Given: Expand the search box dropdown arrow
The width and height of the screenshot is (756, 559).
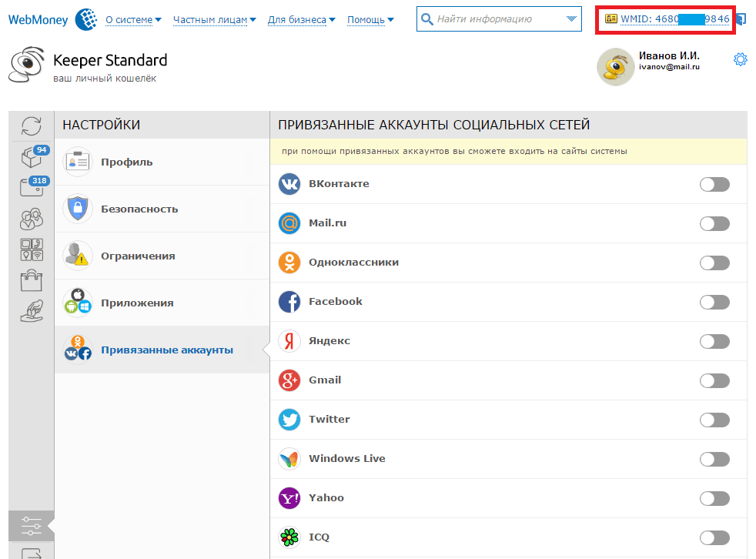Looking at the screenshot, I should coord(571,18).
